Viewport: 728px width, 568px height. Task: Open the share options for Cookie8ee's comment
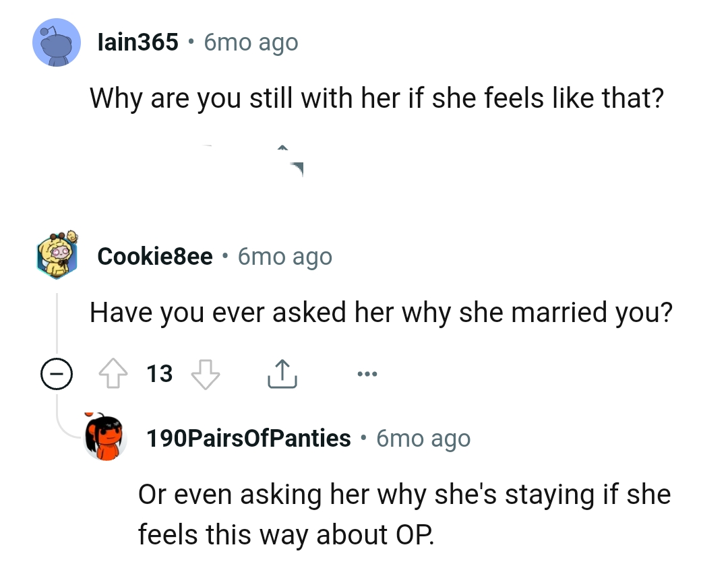coord(282,373)
